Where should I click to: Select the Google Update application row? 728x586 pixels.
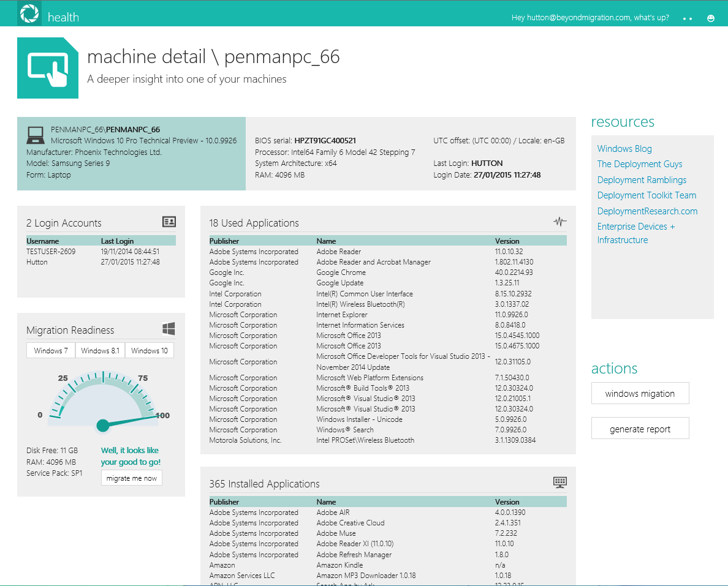(388, 283)
